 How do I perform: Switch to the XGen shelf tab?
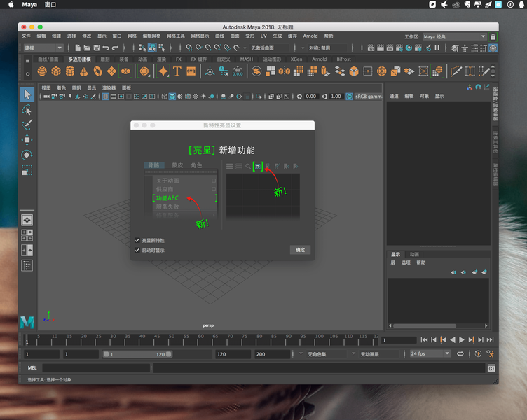tap(296, 59)
